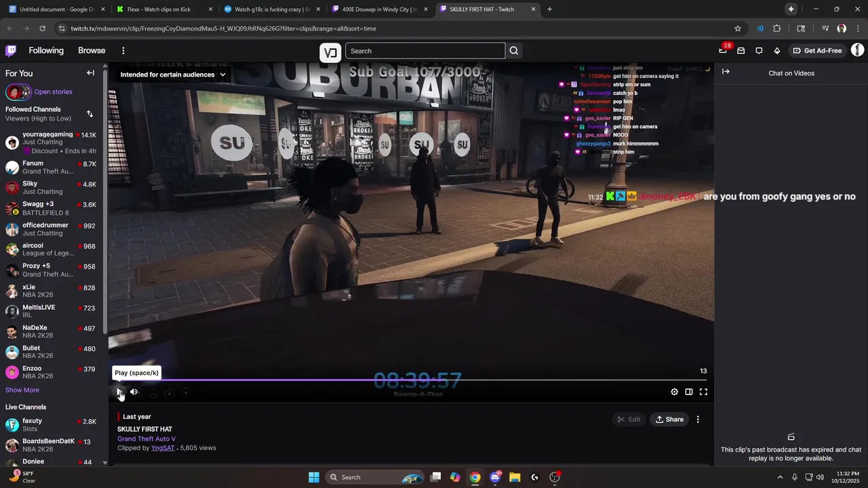Click the disabled Edit clip button
868x488 pixels.
point(629,420)
